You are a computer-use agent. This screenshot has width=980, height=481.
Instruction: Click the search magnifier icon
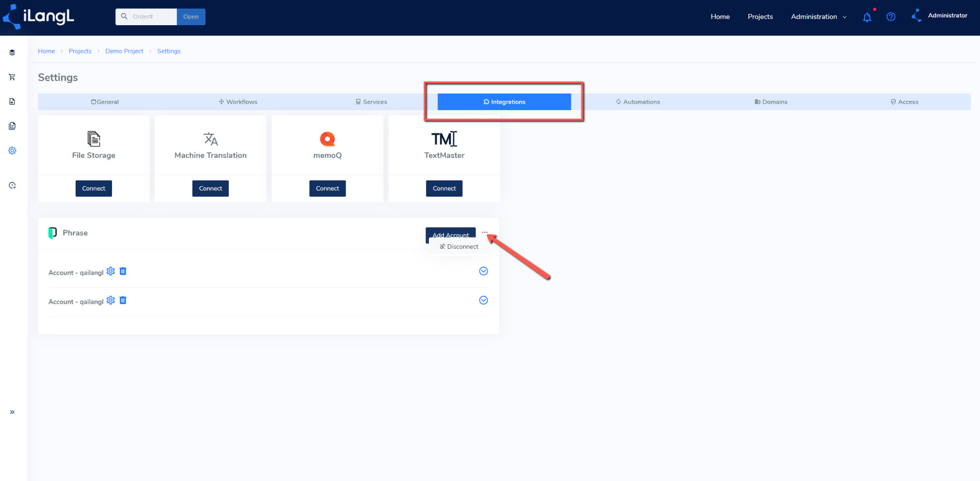(x=124, y=16)
